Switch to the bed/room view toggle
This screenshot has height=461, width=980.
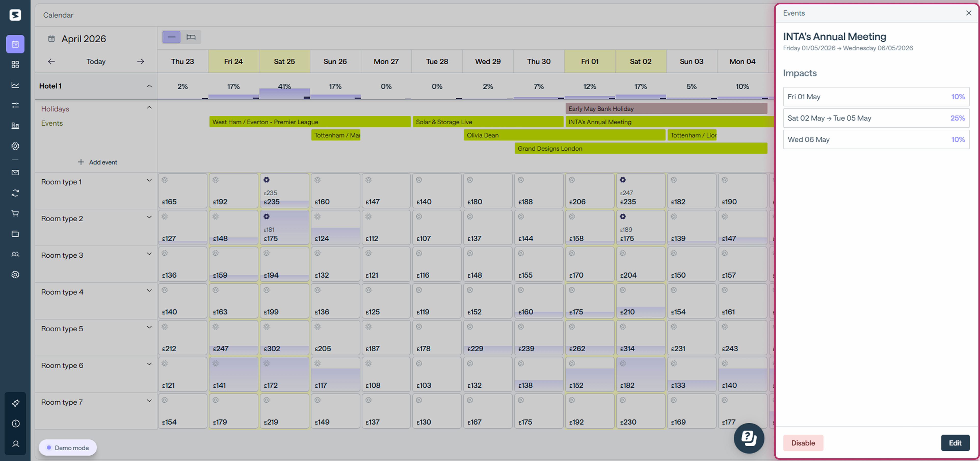(x=191, y=37)
